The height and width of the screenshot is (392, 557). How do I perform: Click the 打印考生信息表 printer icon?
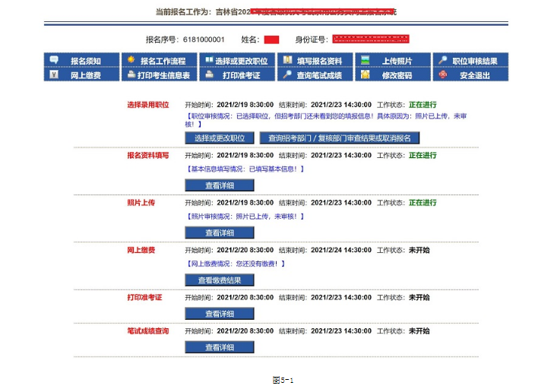coord(131,75)
